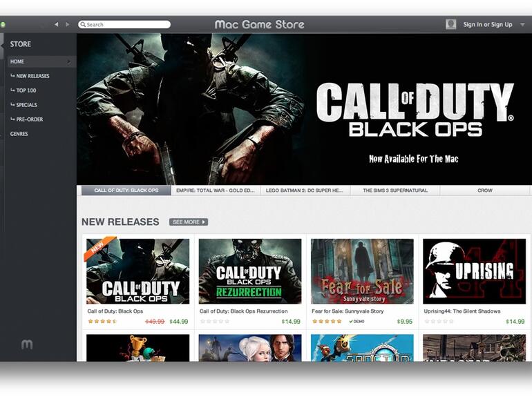This screenshot has height=399, width=532.
Task: Open the Uprising44 thumbnail
Action: pyautogui.click(x=475, y=271)
